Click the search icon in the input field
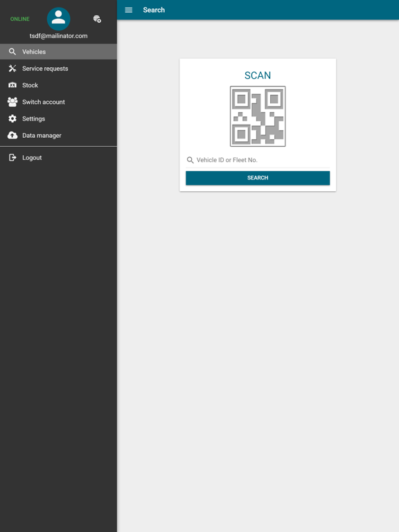The height and width of the screenshot is (532, 399). [x=190, y=160]
